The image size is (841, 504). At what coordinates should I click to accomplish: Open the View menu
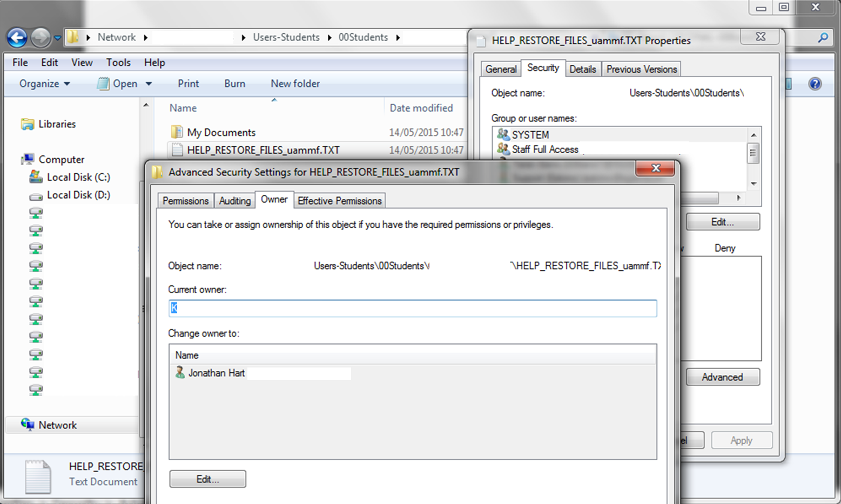(82, 63)
